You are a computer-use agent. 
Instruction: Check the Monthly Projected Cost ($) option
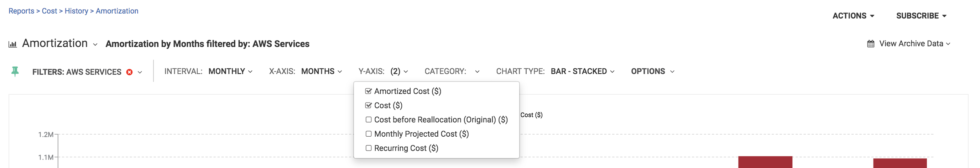coord(368,134)
